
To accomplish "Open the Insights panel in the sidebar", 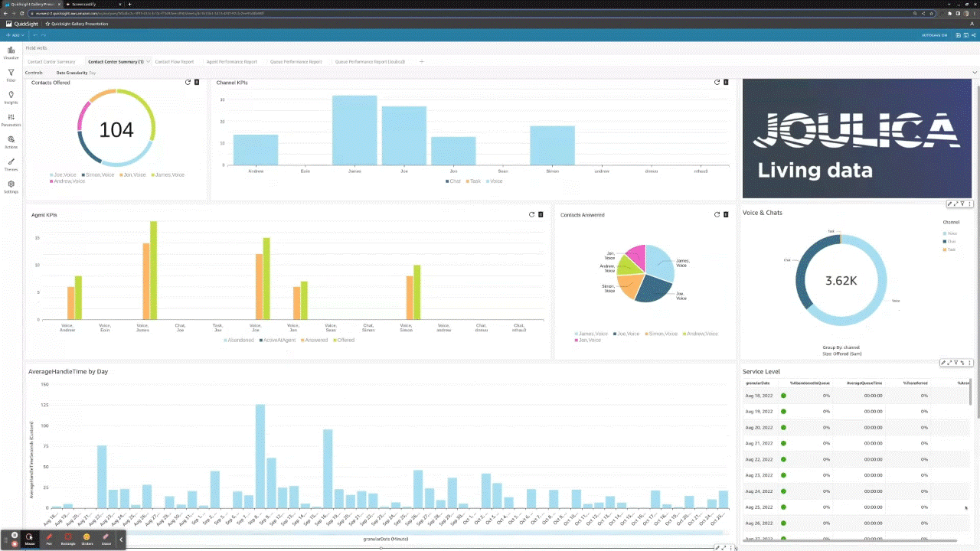I will (11, 97).
